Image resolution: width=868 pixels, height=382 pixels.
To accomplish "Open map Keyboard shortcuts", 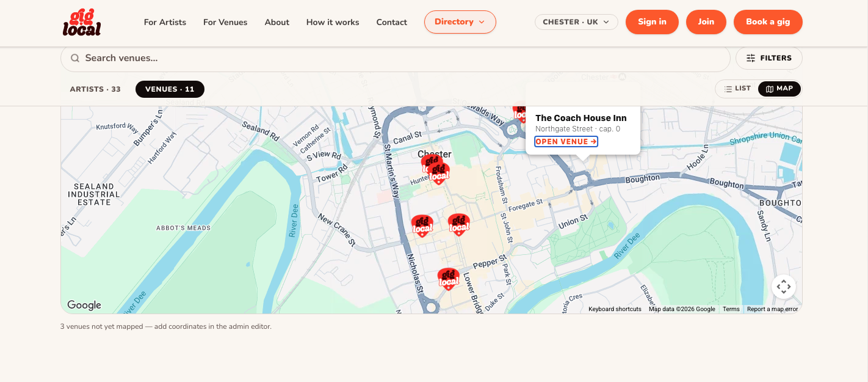I will pyautogui.click(x=615, y=309).
